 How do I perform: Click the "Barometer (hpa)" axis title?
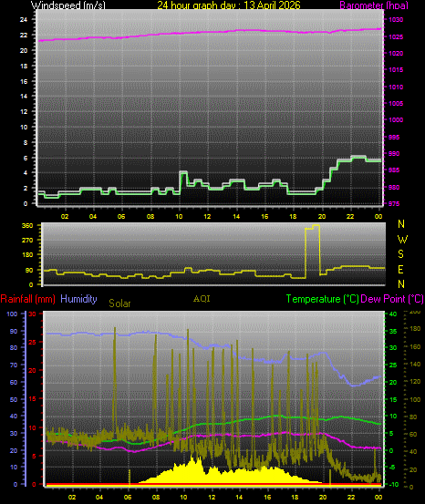(374, 5)
